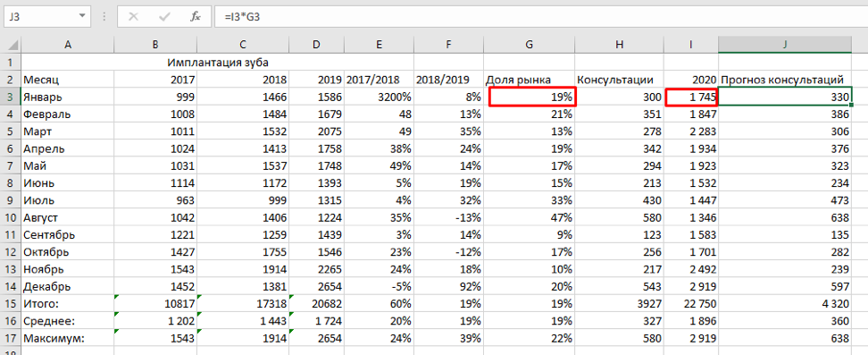
Task: Select column E header
Action: (379, 45)
